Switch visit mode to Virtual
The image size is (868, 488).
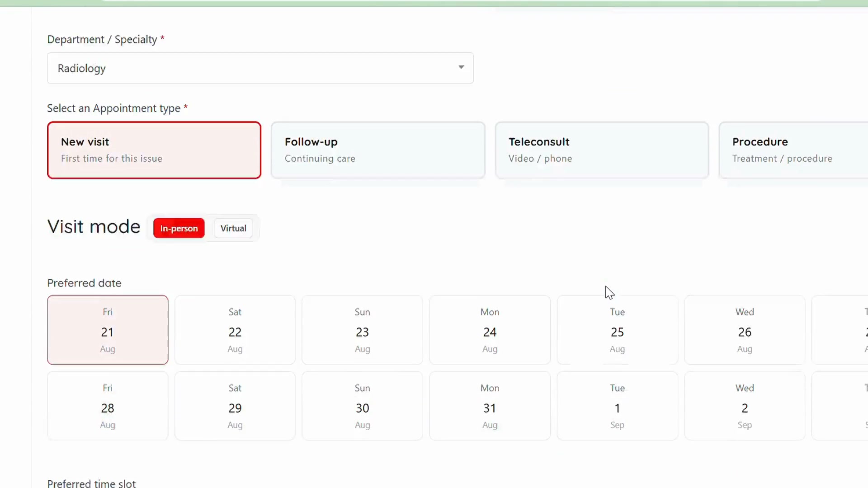(233, 228)
